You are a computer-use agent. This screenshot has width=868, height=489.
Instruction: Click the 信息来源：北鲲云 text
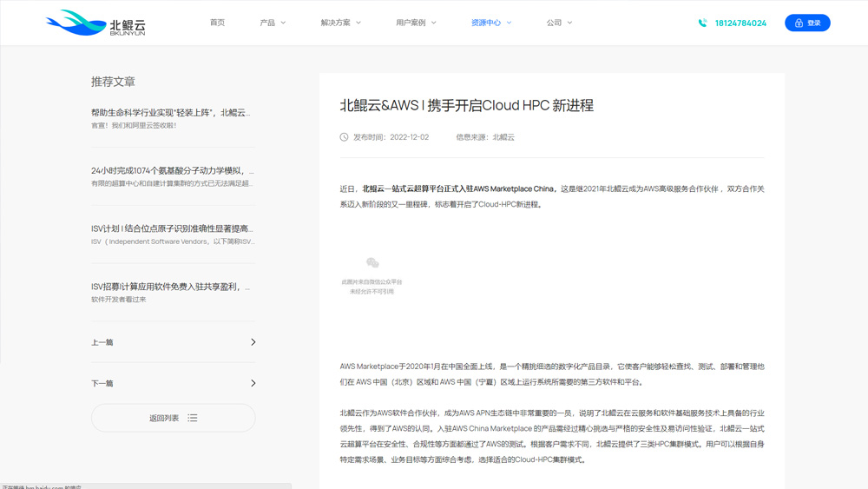[485, 136]
